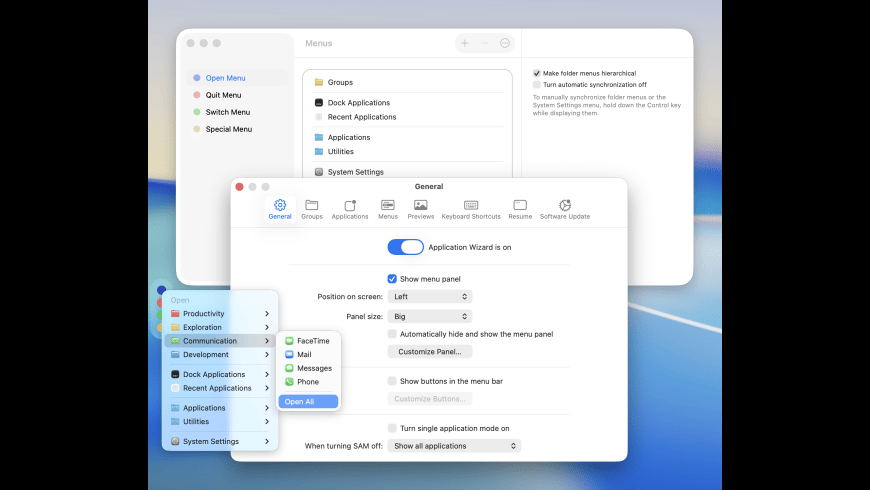Screen dimensions: 870x490
Task: Enable Turn single application mode on
Action: (x=392, y=428)
